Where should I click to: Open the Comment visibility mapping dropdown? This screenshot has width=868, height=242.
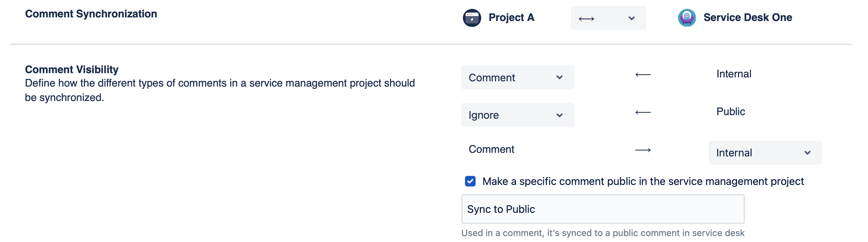[518, 77]
